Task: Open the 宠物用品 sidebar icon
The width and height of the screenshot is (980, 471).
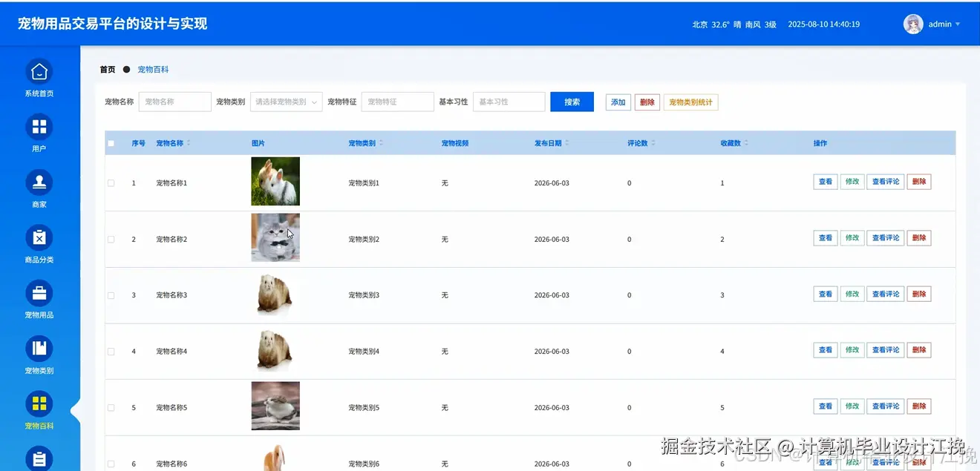Action: tap(38, 294)
